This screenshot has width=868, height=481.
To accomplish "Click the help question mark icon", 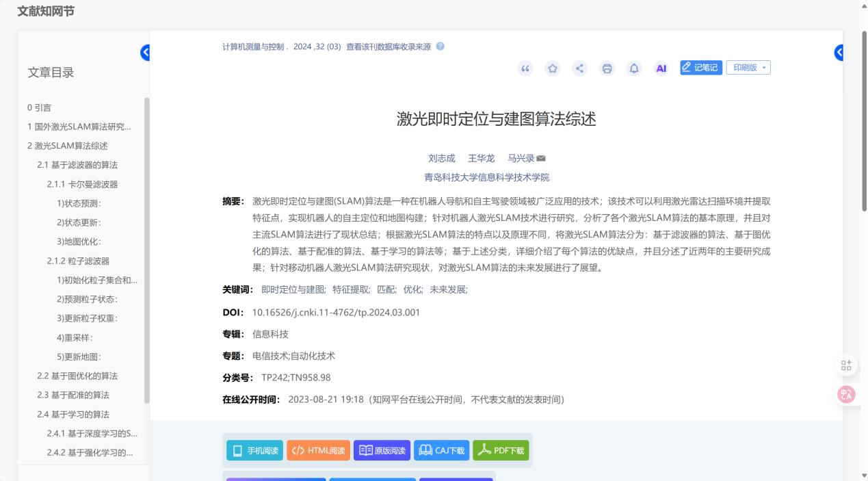I will [x=440, y=47].
